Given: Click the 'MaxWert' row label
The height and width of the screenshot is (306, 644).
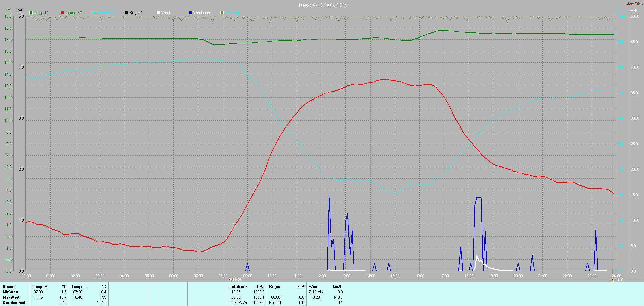Looking at the screenshot, I should coord(11,297).
